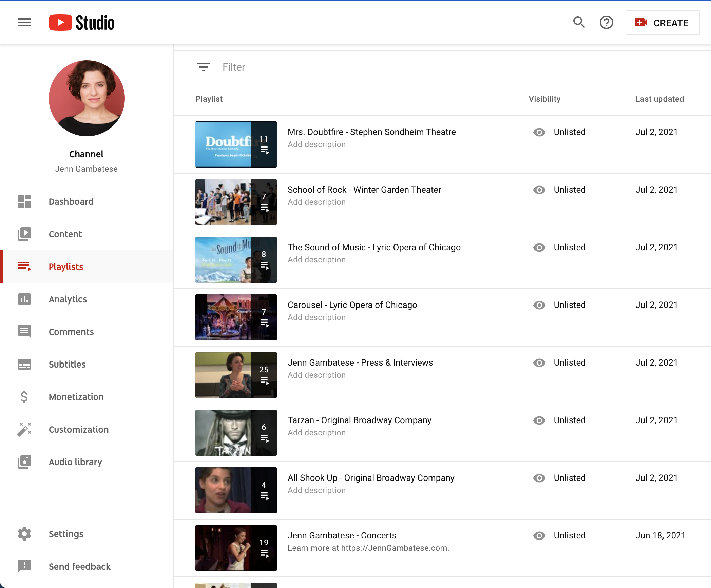Open the hamburger navigation menu

click(x=24, y=23)
